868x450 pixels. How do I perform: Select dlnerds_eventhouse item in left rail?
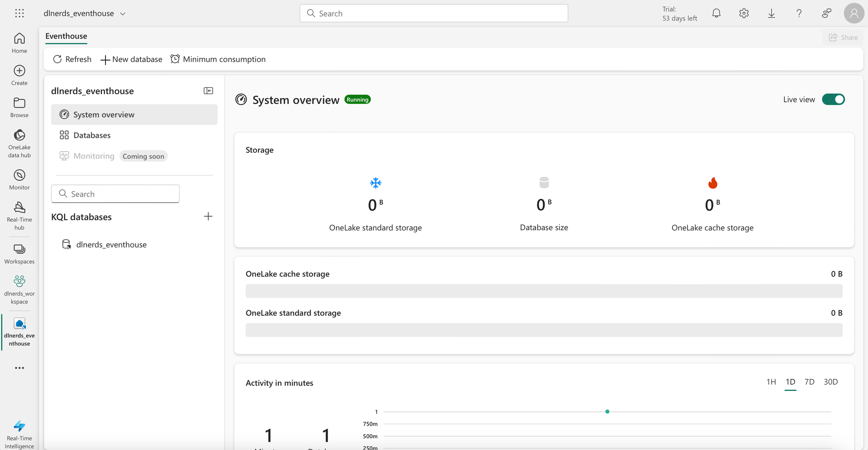tap(20, 332)
